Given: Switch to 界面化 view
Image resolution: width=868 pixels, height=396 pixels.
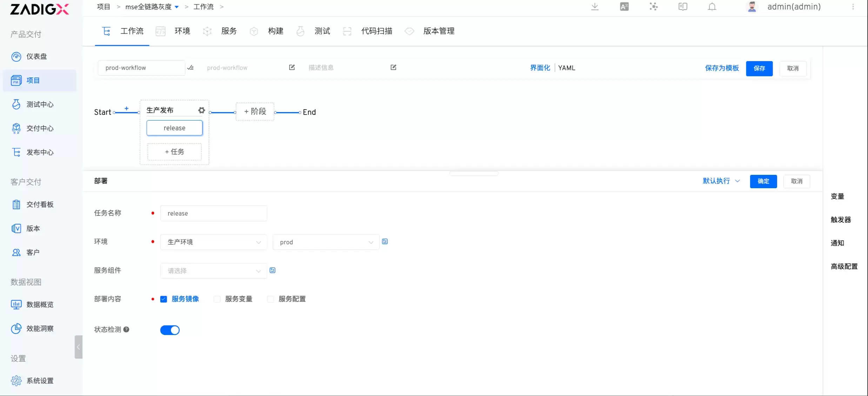Looking at the screenshot, I should point(540,68).
